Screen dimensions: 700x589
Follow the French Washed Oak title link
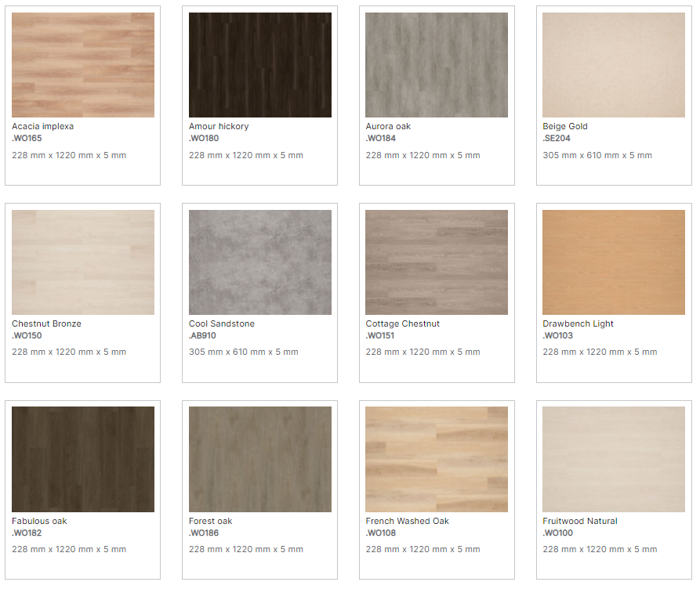point(407,521)
